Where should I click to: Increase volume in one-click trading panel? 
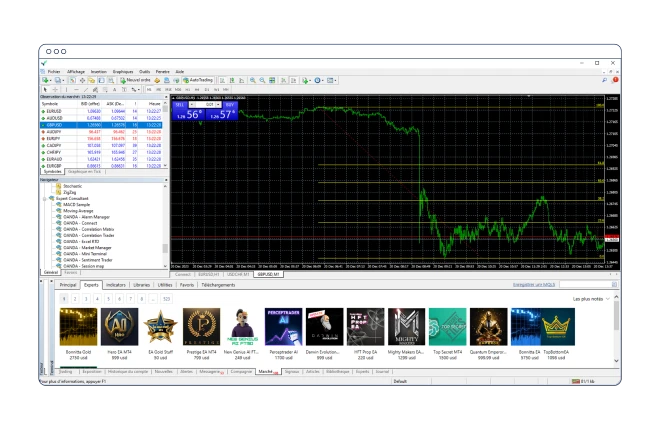coord(218,105)
